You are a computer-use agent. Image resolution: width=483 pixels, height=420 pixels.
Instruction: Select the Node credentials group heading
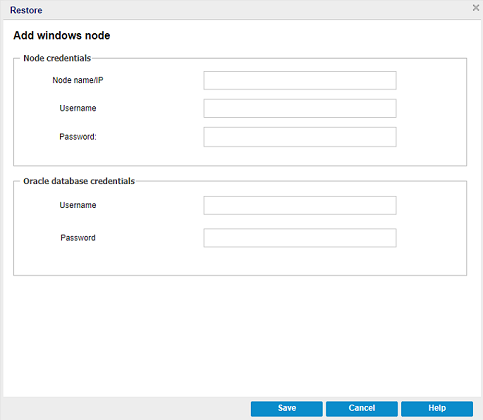pyautogui.click(x=57, y=58)
